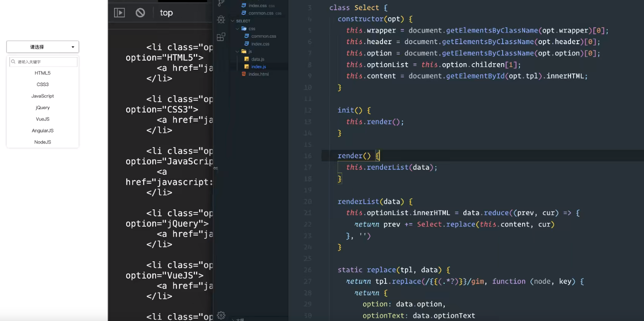Screen dimensions: 644x321
Task: Click the 'this.wrapper' assignment line
Action: click(477, 30)
